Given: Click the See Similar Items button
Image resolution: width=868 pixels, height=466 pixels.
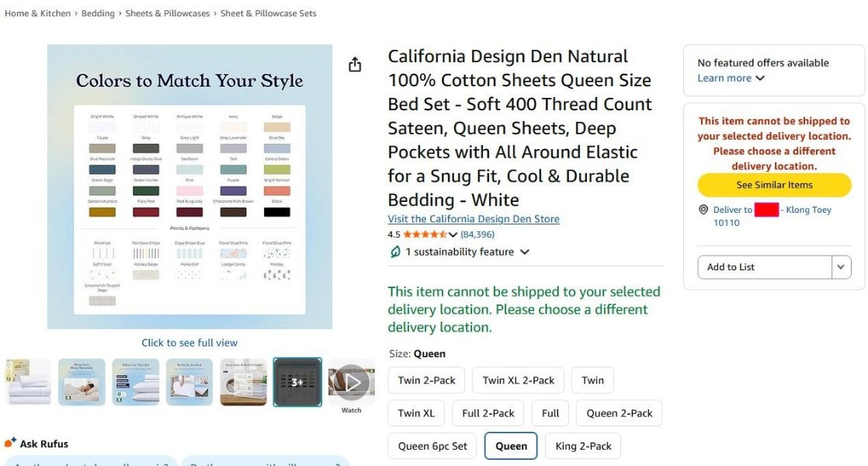Looking at the screenshot, I should (x=775, y=185).
